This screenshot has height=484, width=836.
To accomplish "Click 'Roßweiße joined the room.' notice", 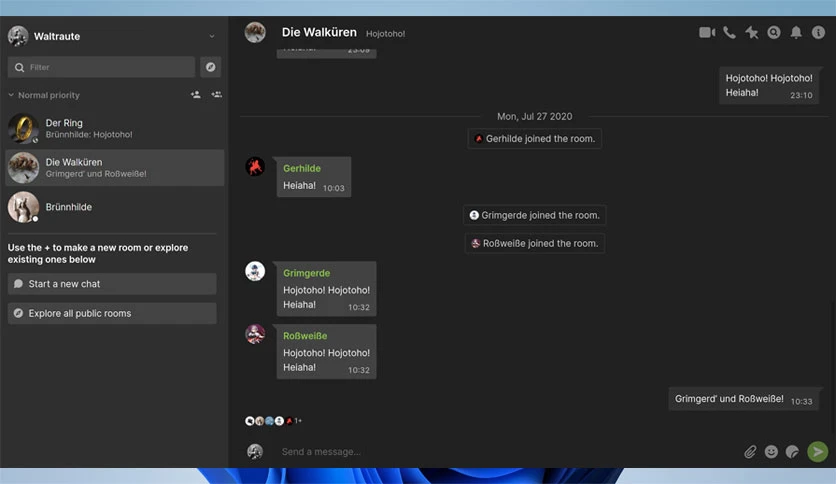I will [x=535, y=244].
